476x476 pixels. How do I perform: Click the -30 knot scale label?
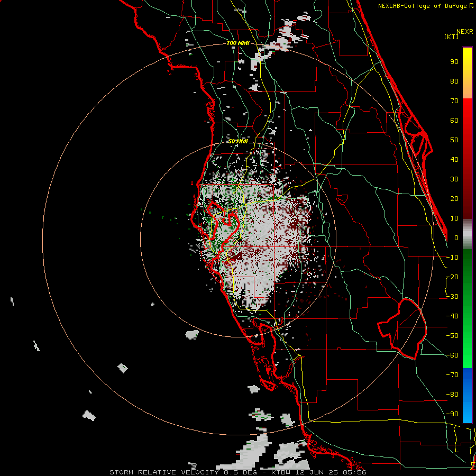pyautogui.click(x=452, y=297)
